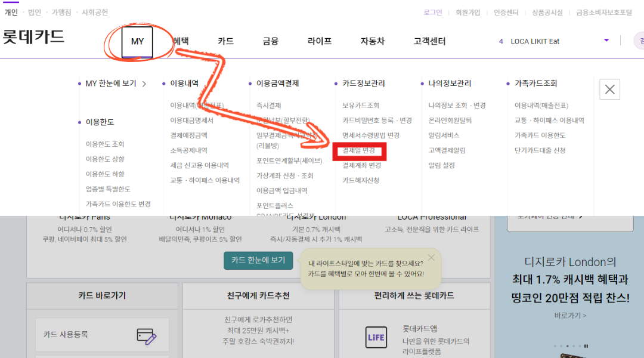Open the MY menu tab
Screen dimensions: 644x358
click(137, 42)
